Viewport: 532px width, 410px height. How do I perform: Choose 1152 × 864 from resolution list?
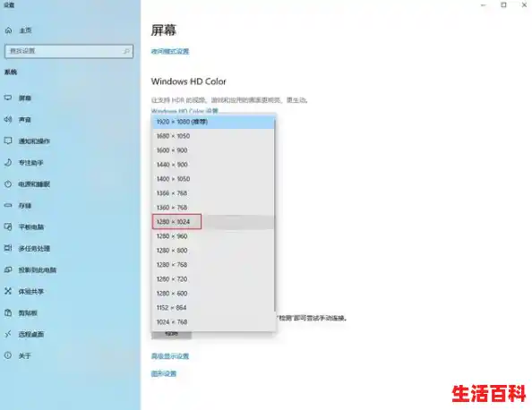(213, 308)
